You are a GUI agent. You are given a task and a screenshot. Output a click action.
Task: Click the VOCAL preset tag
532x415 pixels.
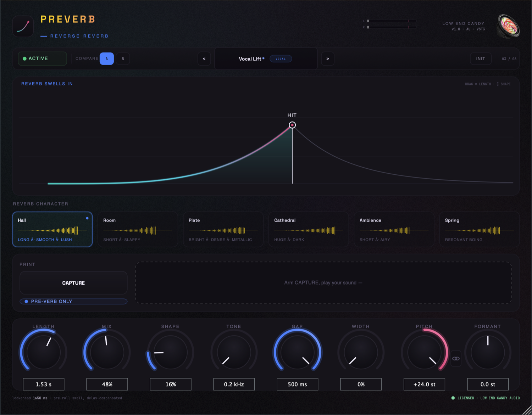coord(281,59)
